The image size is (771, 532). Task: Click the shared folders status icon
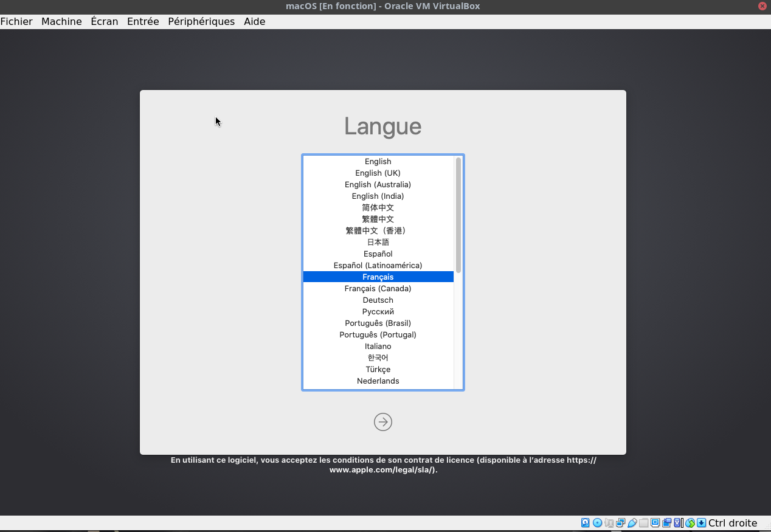coord(644,523)
